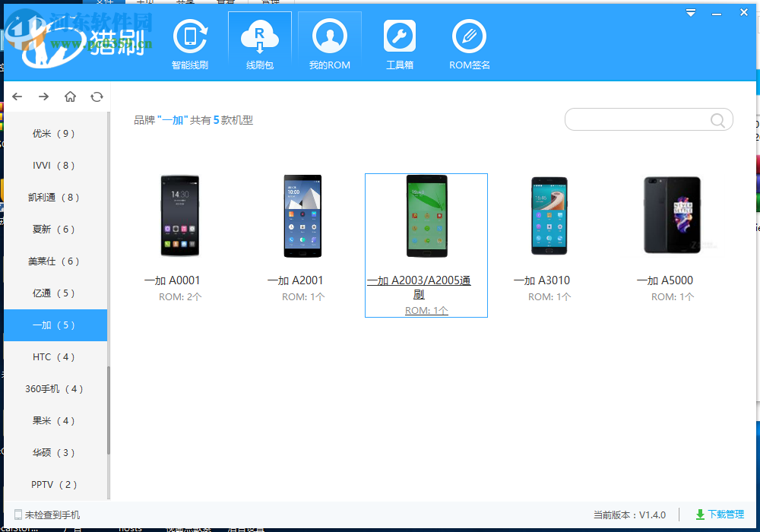Pick brand 美莱仕 (6) from list
The height and width of the screenshot is (532, 760).
[55, 261]
